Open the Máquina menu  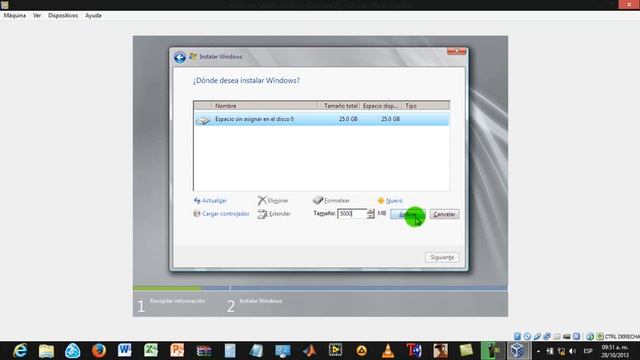pyautogui.click(x=15, y=16)
